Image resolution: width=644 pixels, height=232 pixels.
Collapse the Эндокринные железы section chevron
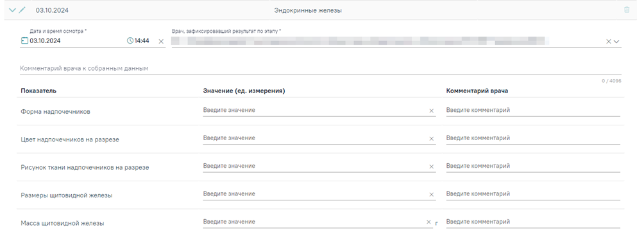pyautogui.click(x=12, y=10)
